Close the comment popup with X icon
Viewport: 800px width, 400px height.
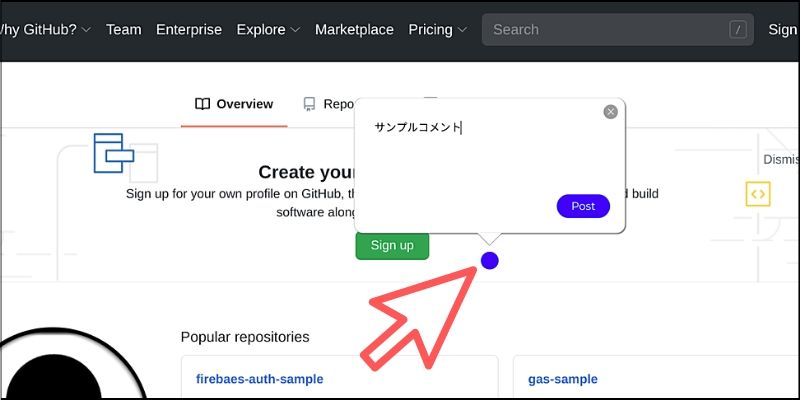(x=610, y=112)
